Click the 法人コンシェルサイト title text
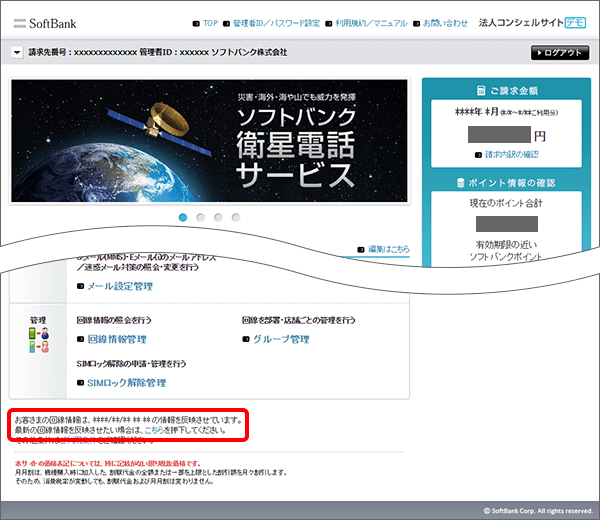Screen dimensions: 600x520 click(x=521, y=23)
